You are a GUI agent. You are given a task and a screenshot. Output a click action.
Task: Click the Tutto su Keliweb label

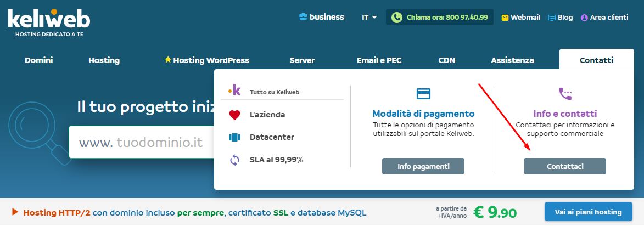pyautogui.click(x=275, y=92)
